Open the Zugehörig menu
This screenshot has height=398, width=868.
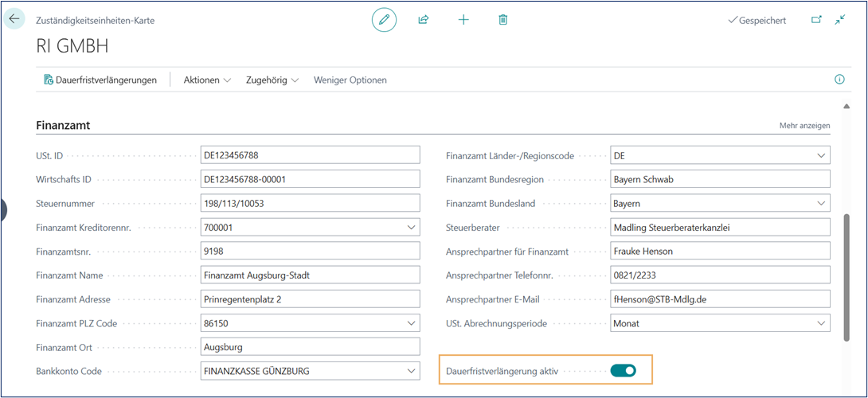pyautogui.click(x=272, y=80)
